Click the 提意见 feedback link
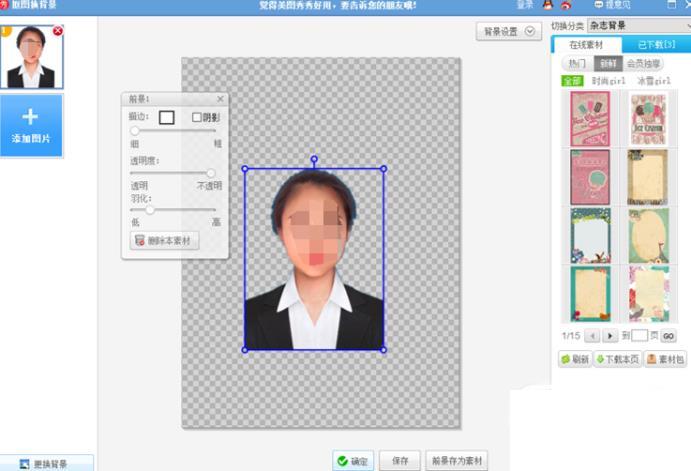This screenshot has width=691, height=471. (613, 5)
